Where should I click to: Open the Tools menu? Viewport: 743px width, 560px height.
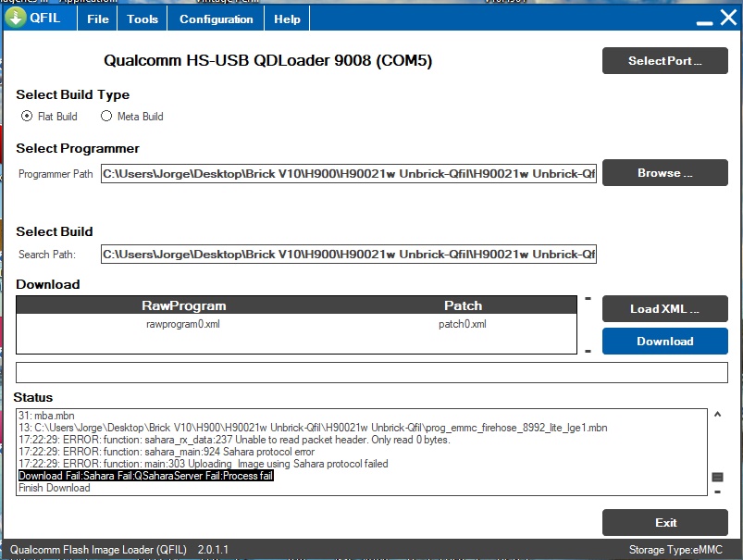coord(142,19)
